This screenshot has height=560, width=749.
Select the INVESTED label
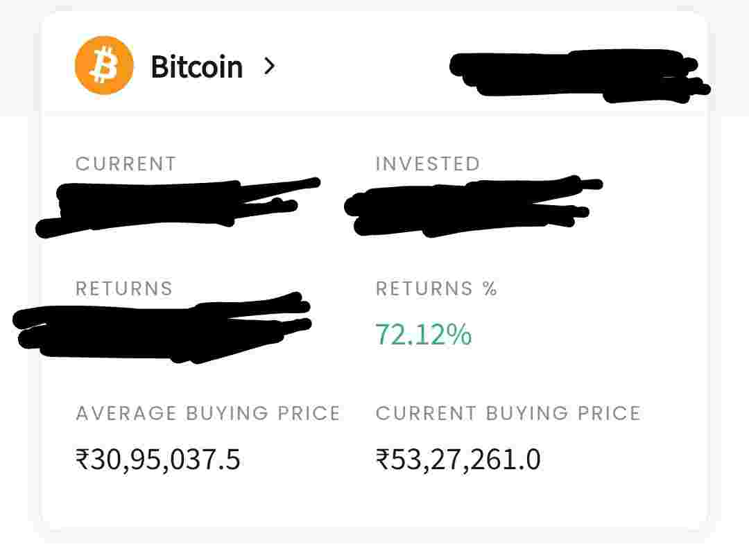click(x=426, y=164)
